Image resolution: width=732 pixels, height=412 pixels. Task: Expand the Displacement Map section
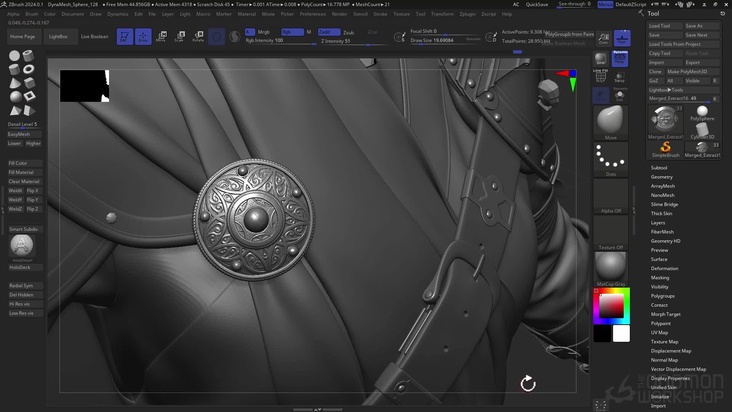(x=671, y=351)
